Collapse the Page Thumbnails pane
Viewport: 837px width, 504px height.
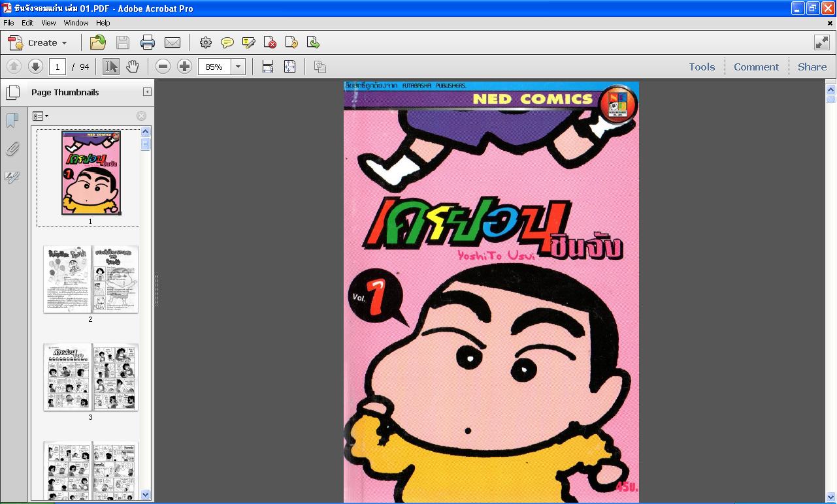pos(147,92)
